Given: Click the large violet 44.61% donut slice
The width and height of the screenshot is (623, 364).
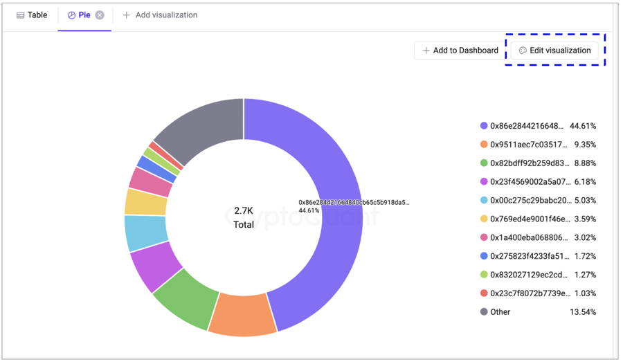Looking at the screenshot, I should coord(332,208).
